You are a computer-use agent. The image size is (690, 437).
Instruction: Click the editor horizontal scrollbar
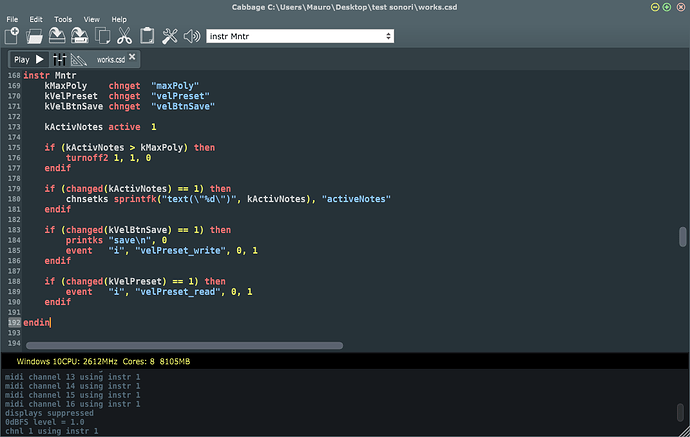(184, 345)
